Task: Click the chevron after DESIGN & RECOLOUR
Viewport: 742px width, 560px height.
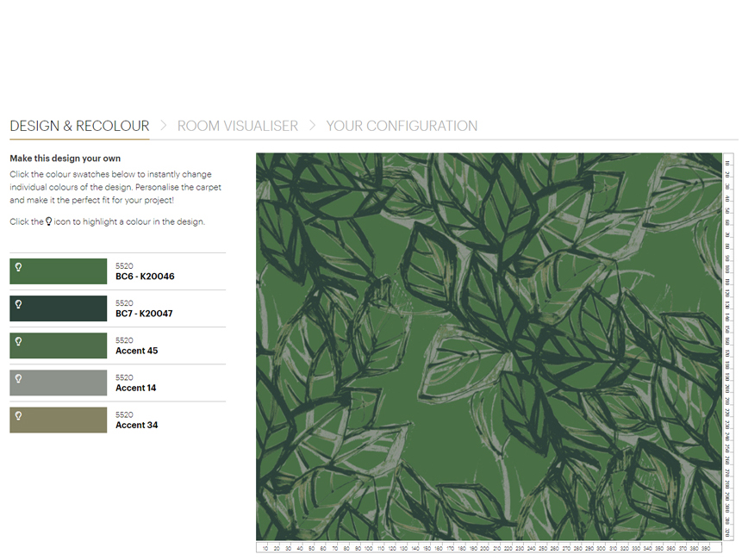Action: (163, 125)
